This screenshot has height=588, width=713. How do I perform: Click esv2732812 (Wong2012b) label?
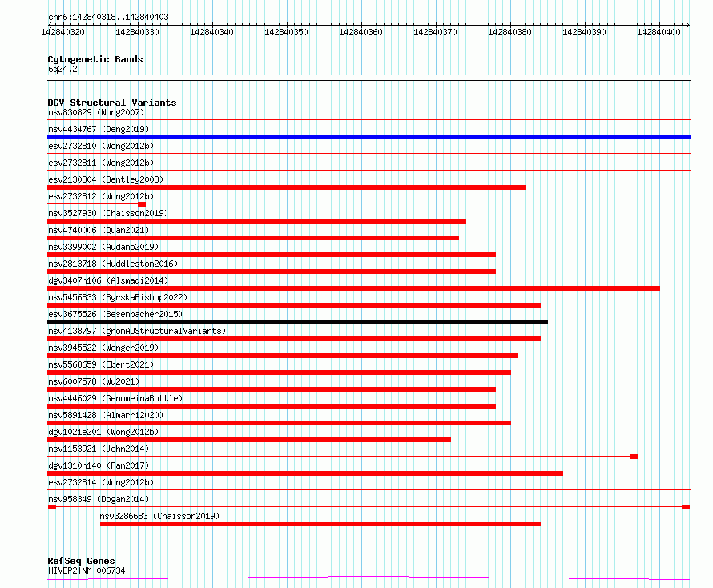tap(101, 196)
